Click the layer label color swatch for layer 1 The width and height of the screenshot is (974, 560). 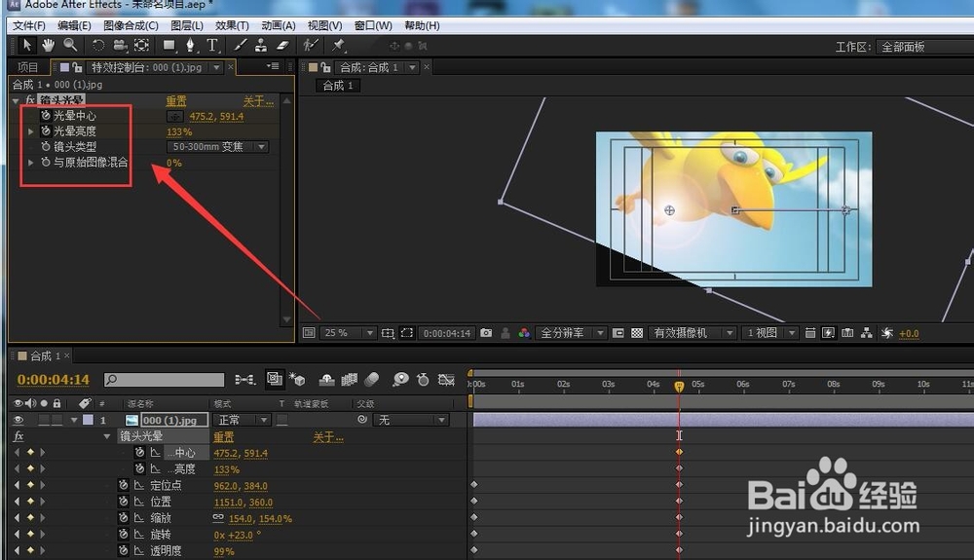click(x=89, y=420)
